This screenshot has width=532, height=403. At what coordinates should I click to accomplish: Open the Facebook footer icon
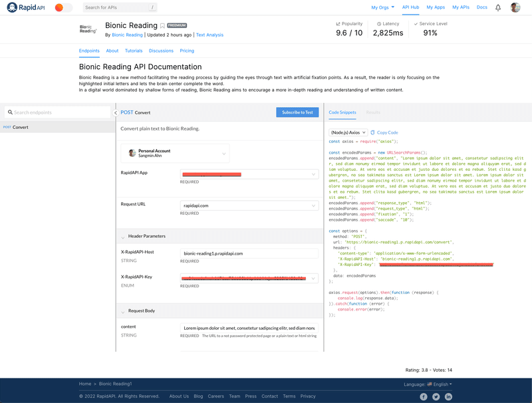click(x=424, y=396)
